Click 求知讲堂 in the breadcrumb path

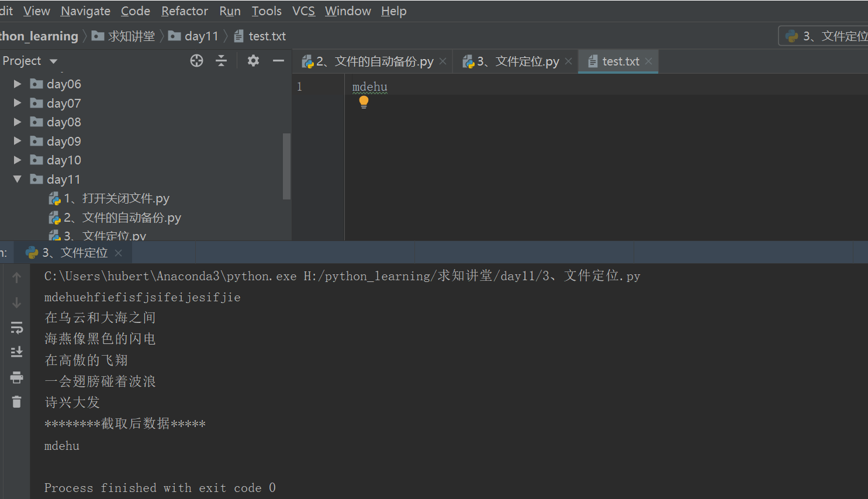pos(132,36)
